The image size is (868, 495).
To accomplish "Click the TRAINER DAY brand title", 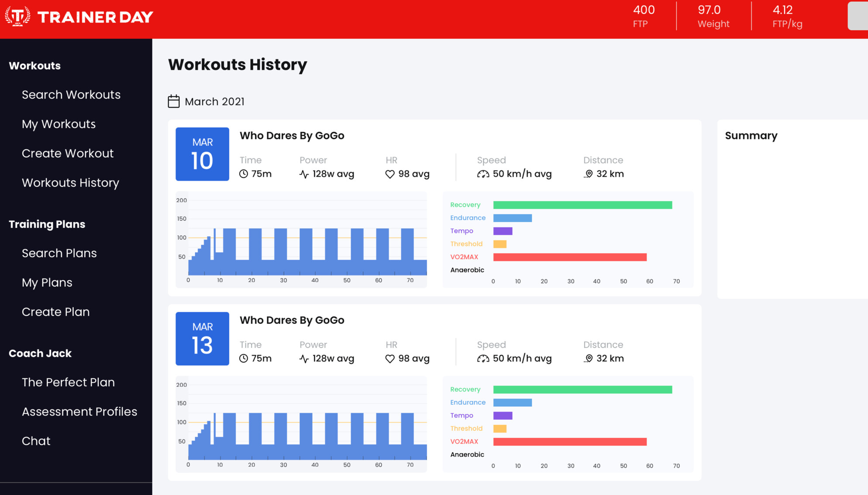I will [x=95, y=17].
